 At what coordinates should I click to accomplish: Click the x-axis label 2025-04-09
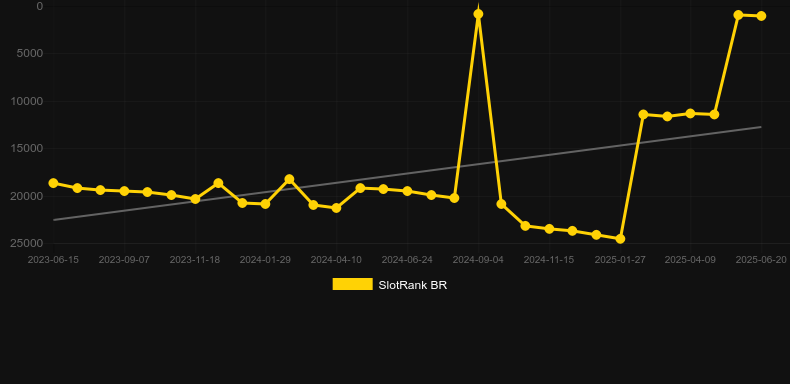[690, 260]
